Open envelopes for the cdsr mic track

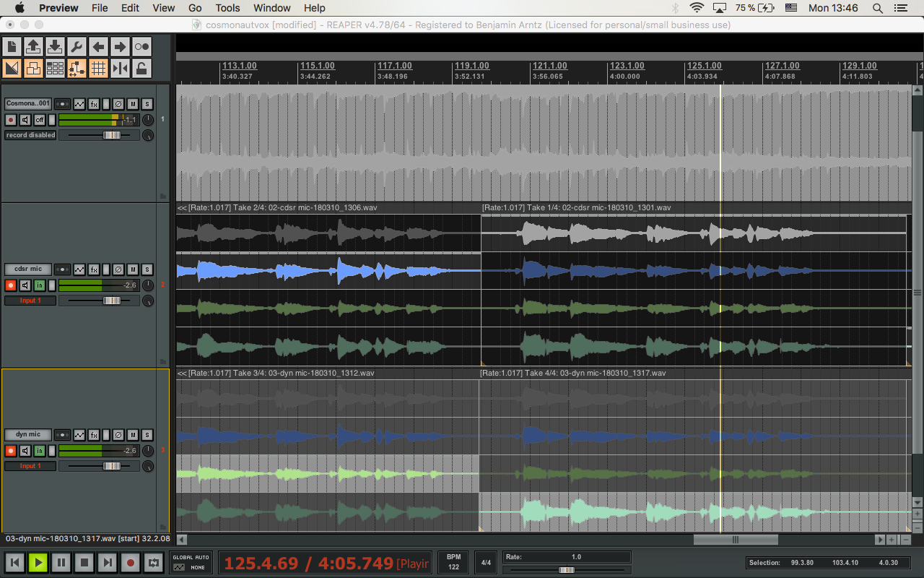point(79,269)
